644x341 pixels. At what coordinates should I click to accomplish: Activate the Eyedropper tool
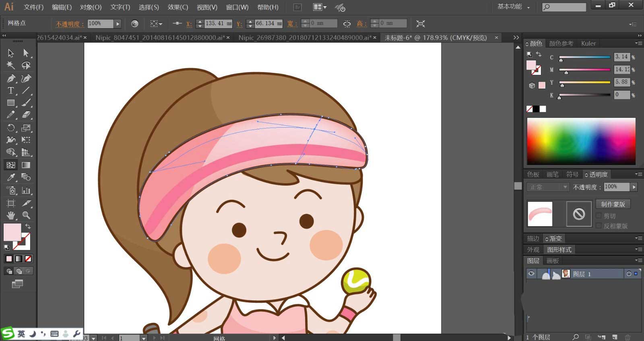coord(11,177)
